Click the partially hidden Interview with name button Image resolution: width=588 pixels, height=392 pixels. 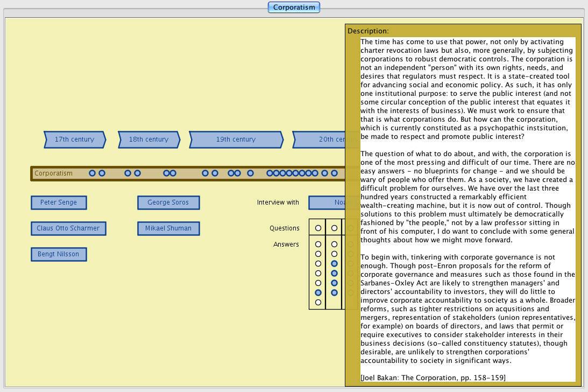[x=327, y=202]
